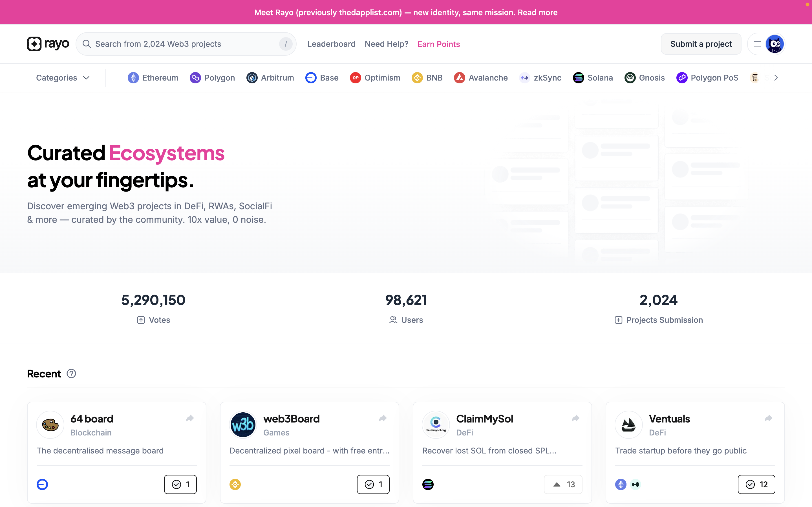
Task: Click Solana chain icon on ClaimMySol card
Action: point(428,484)
